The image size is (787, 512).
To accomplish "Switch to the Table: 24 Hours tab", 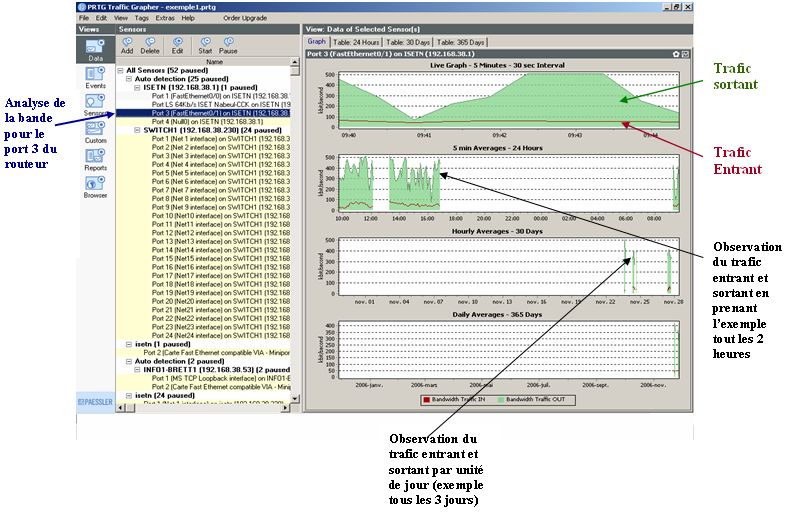I will click(x=355, y=42).
